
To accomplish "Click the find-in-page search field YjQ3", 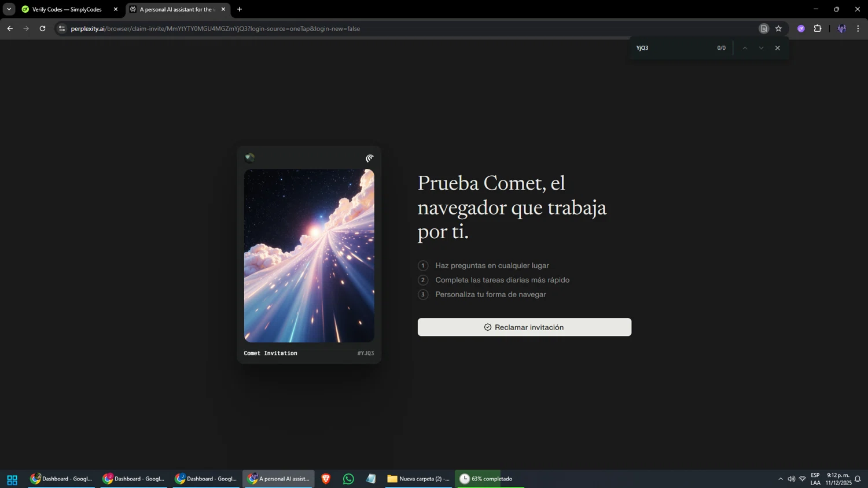I will (672, 48).
